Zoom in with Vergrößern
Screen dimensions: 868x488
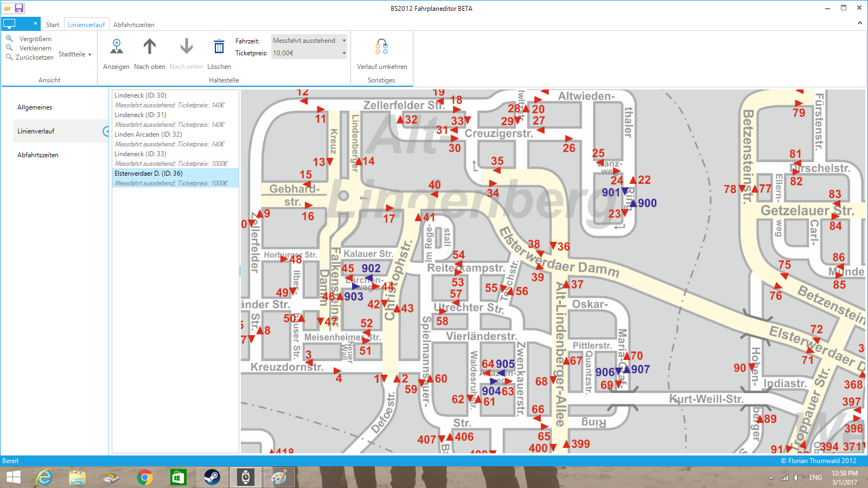point(29,39)
